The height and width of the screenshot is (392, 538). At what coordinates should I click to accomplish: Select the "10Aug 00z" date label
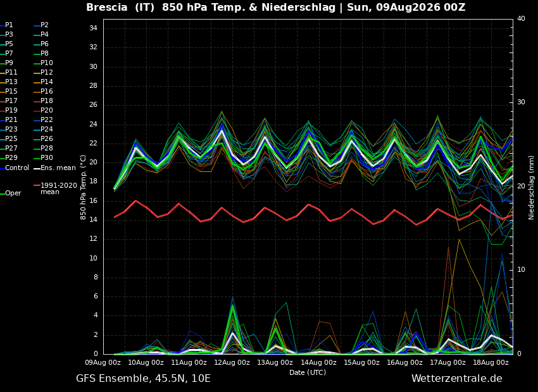pyautogui.click(x=146, y=362)
